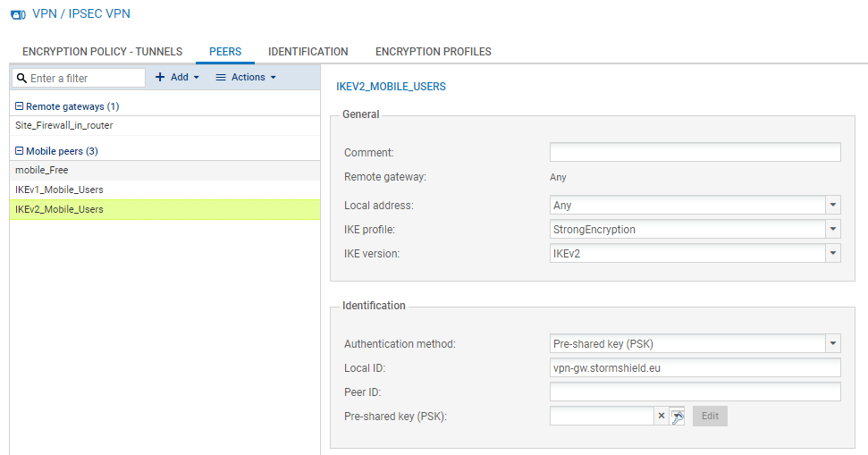
Task: Expand the IKE profile dropdown
Action: 833,230
